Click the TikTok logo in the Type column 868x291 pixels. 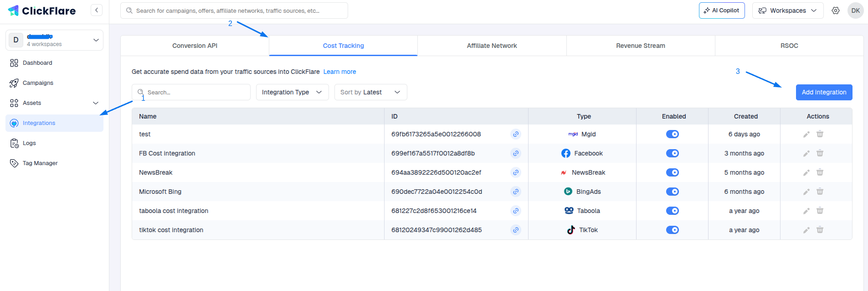571,230
